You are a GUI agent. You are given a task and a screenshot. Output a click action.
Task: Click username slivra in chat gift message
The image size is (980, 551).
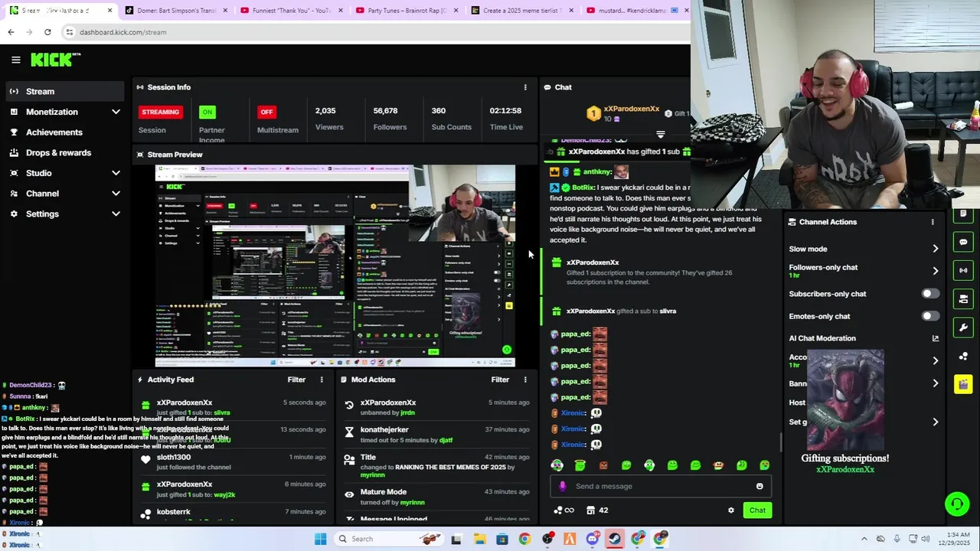668,311
